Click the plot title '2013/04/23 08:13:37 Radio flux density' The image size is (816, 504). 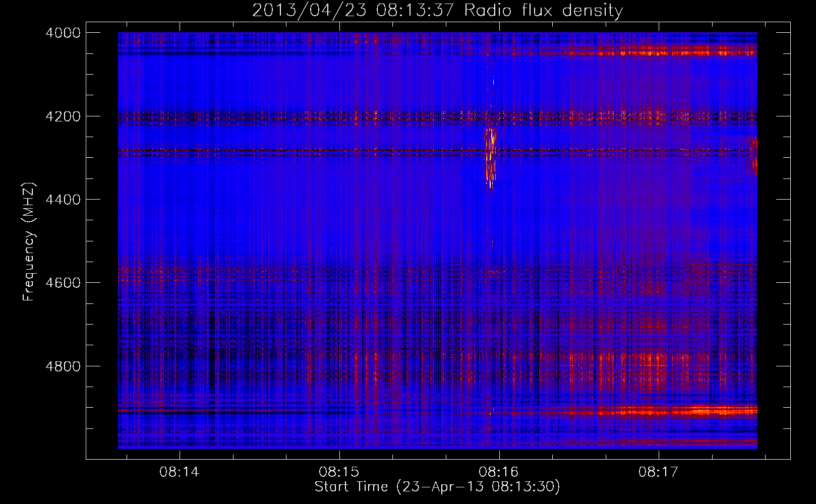(x=437, y=11)
